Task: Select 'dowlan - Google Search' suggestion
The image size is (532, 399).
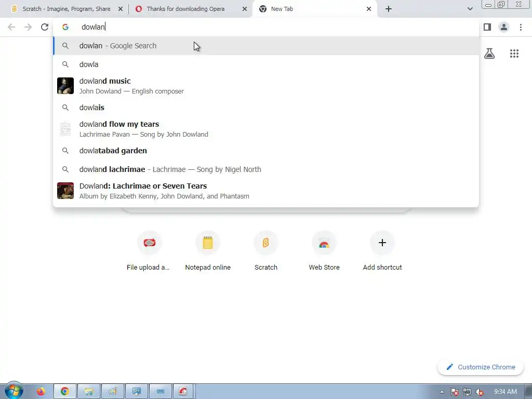Action: 266,46
